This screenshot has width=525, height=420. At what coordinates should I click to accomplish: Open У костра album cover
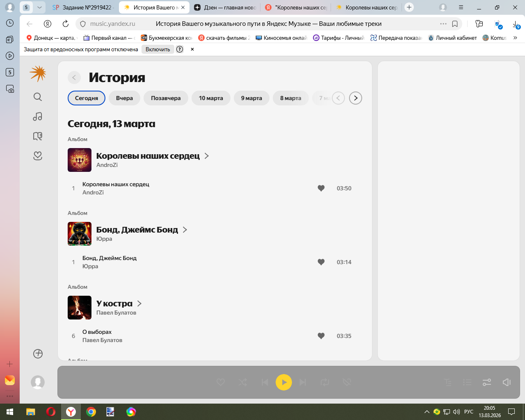coord(80,308)
